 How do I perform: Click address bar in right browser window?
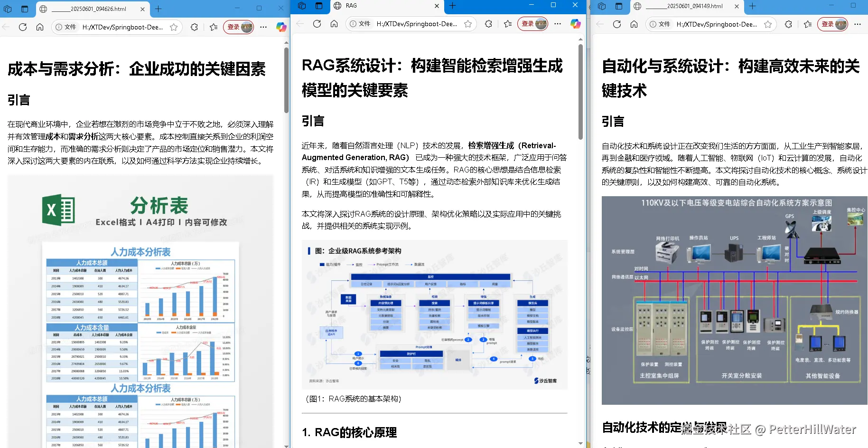711,24
